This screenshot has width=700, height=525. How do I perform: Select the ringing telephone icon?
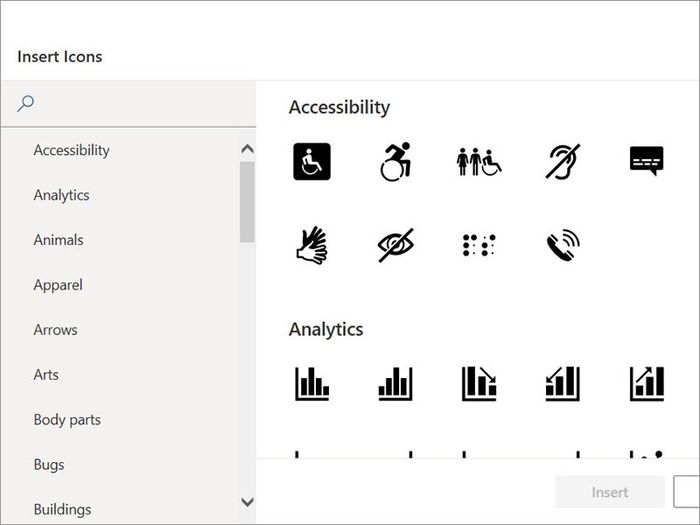click(563, 245)
